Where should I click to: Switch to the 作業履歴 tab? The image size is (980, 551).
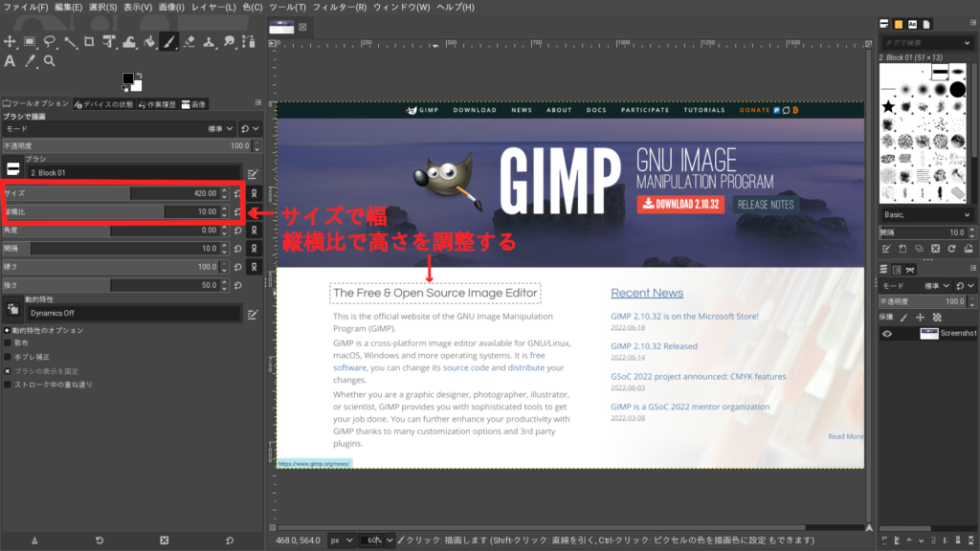[x=158, y=104]
